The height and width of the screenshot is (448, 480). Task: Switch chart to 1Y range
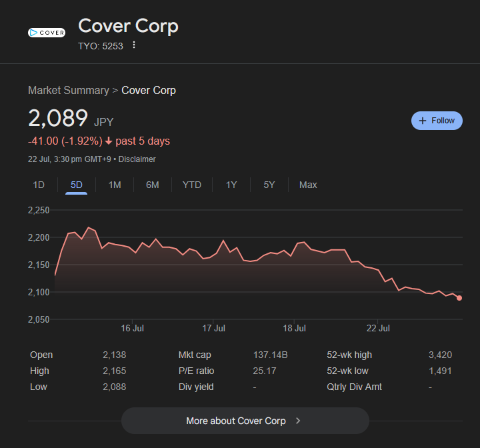231,185
